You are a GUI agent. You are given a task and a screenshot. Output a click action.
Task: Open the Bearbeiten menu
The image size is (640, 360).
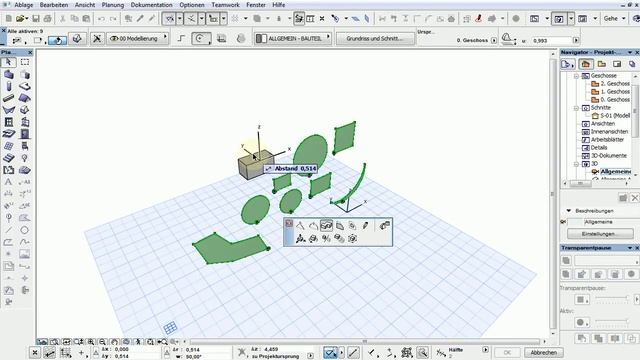point(53,5)
